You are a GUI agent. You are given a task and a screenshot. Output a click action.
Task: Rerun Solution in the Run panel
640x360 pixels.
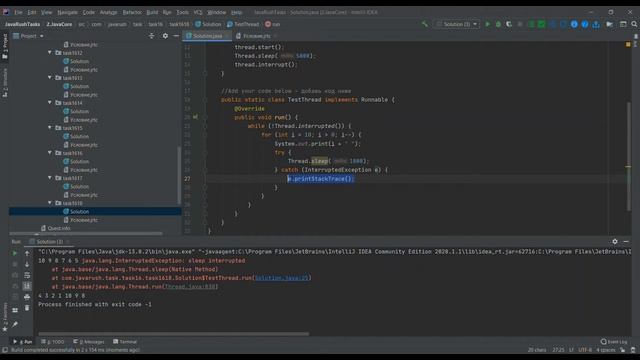click(x=15, y=253)
